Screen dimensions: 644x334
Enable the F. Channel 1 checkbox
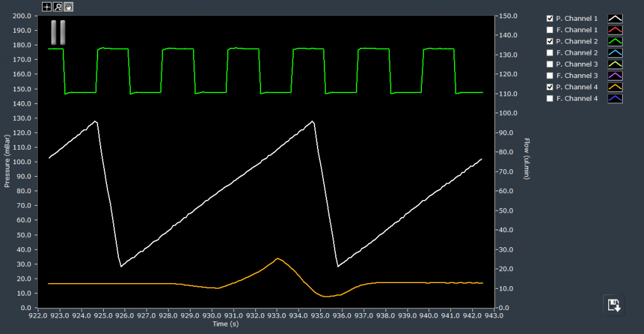pos(550,30)
